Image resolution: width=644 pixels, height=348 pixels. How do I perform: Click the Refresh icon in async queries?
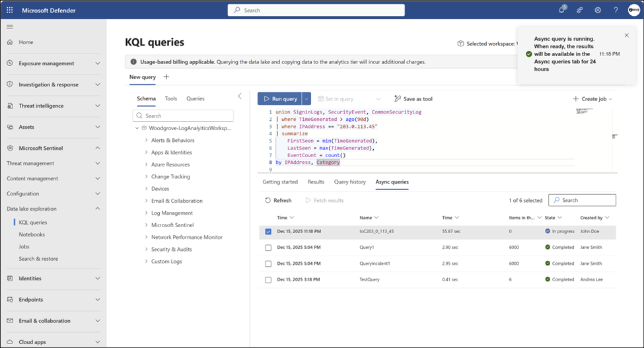268,200
